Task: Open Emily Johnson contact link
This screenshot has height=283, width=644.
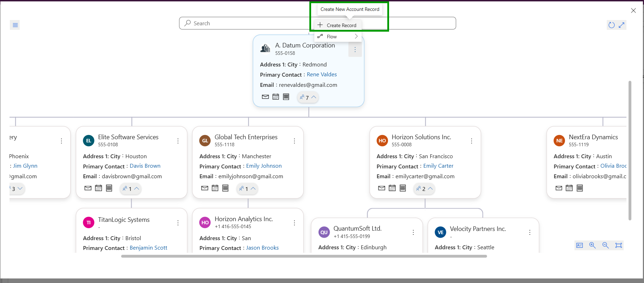Action: click(x=264, y=166)
